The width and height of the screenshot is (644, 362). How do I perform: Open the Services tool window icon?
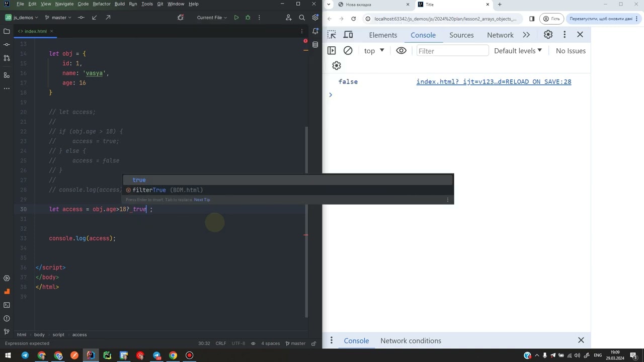tap(7, 278)
